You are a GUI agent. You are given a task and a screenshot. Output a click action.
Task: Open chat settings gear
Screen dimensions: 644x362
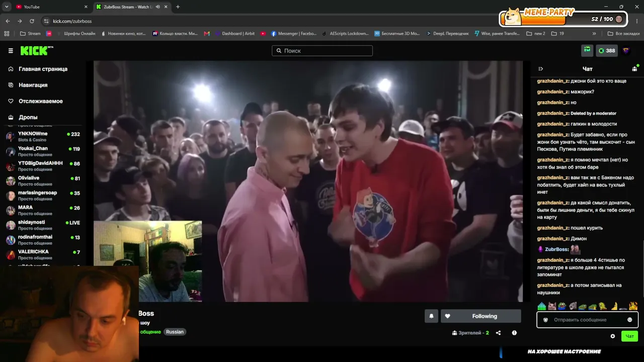pyautogui.click(x=612, y=336)
